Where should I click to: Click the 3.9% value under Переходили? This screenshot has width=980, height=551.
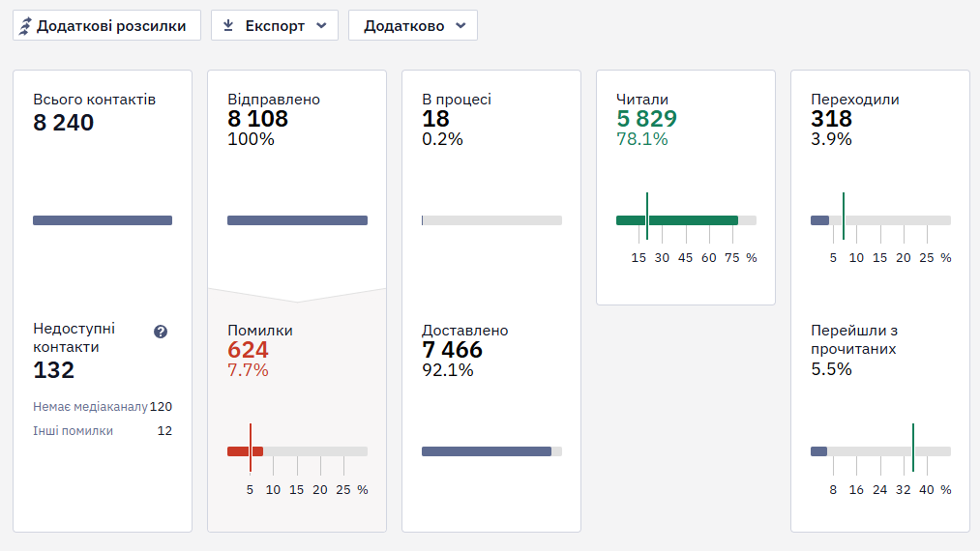pos(831,138)
